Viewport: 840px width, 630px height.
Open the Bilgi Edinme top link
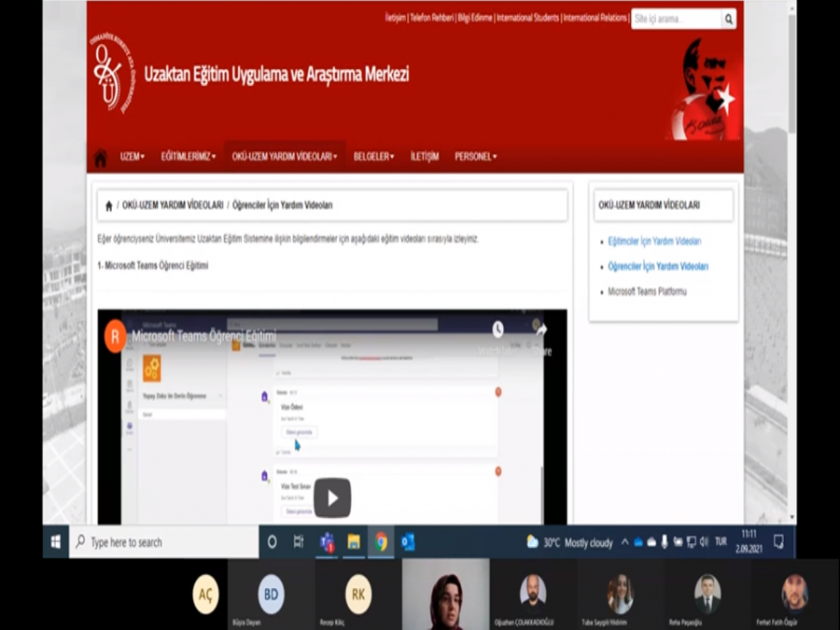475,19
